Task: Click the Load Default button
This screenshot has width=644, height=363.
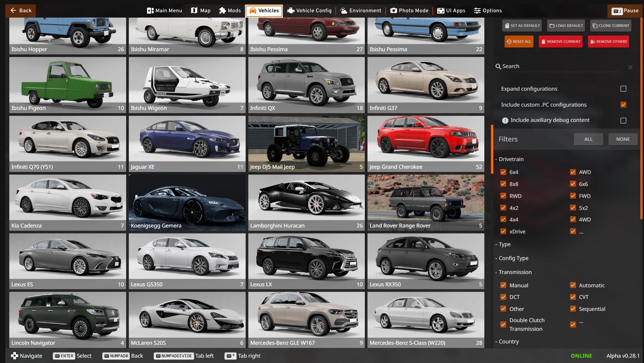Action: 566,26
